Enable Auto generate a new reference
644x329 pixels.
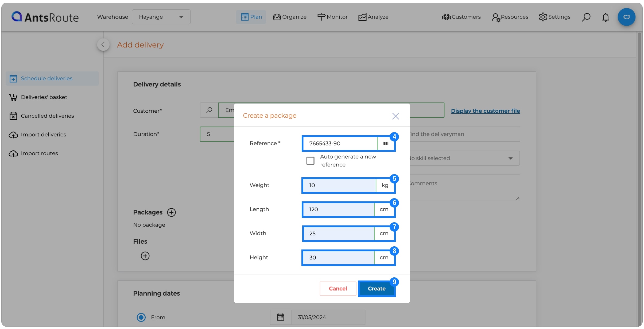[x=310, y=161]
